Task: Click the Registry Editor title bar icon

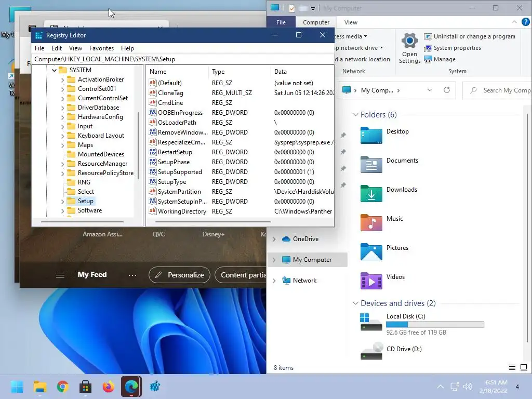Action: (39, 35)
